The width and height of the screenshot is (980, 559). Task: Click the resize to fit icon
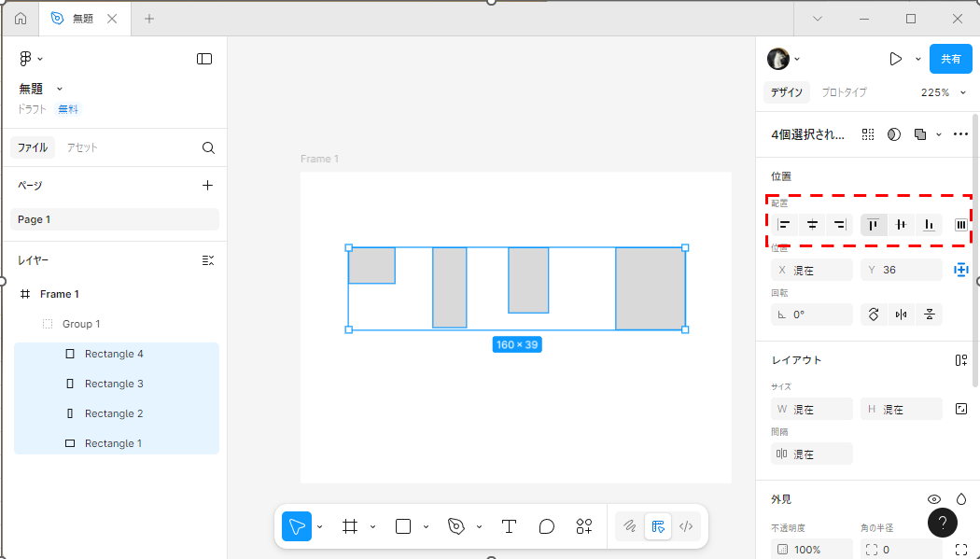[961, 409]
